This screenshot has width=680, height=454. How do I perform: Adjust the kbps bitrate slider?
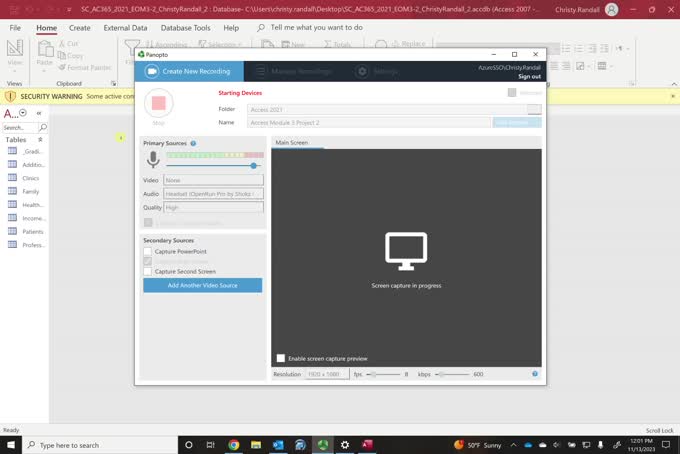tap(441, 374)
